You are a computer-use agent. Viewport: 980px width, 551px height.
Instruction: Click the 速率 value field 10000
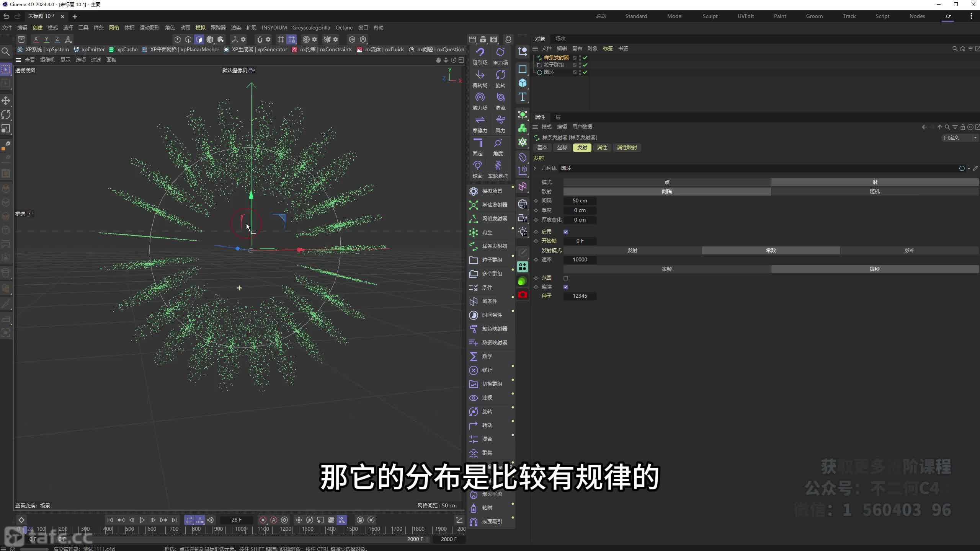coord(580,259)
